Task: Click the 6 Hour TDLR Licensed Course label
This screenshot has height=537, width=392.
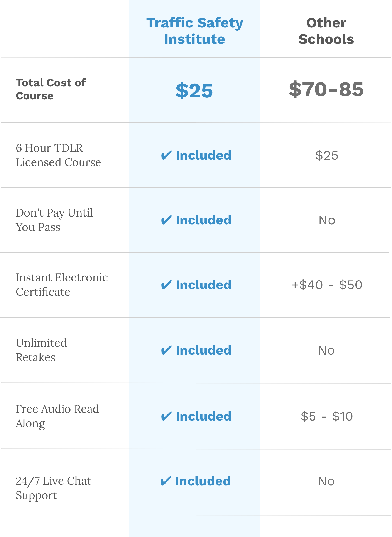Action: pyautogui.click(x=58, y=155)
